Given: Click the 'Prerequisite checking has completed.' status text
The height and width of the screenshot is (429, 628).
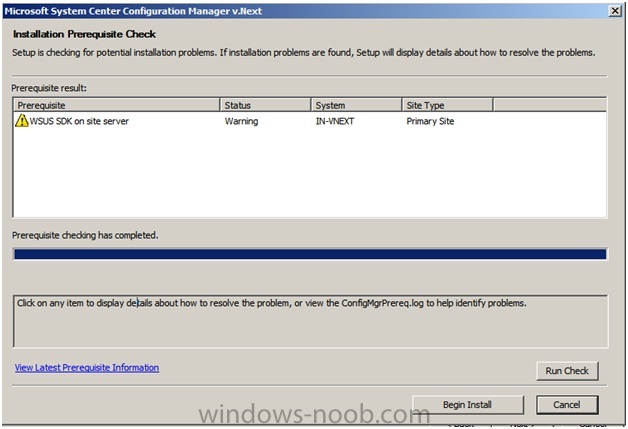Looking at the screenshot, I should tap(85, 235).
